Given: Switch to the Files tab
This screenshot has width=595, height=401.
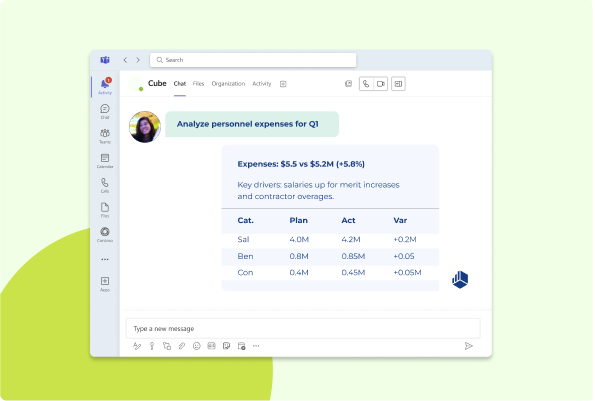Looking at the screenshot, I should 198,84.
